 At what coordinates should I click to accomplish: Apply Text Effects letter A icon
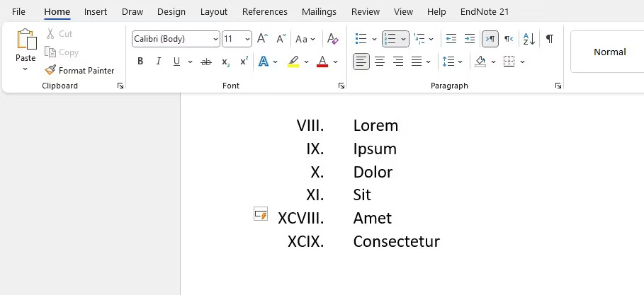264,62
